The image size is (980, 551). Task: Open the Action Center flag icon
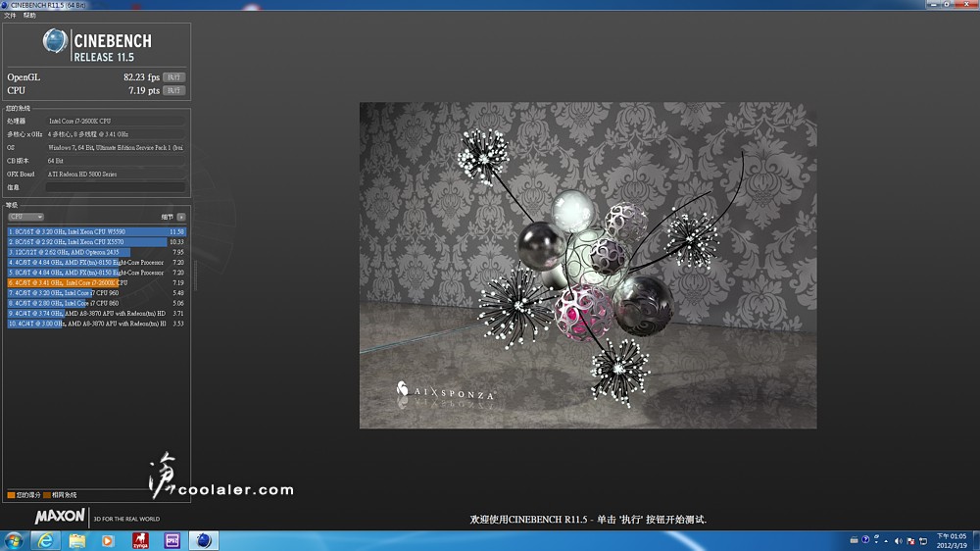pyautogui.click(x=910, y=541)
